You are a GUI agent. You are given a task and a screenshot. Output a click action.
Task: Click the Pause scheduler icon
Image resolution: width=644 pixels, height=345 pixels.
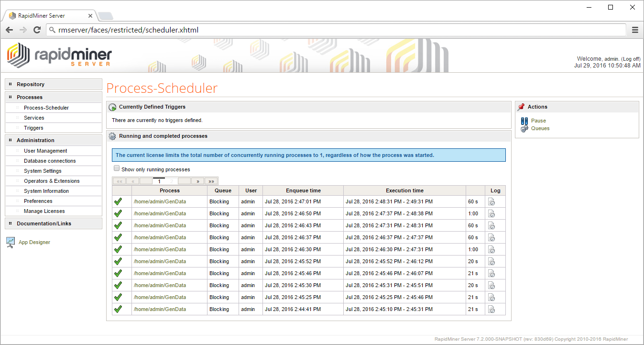click(524, 121)
